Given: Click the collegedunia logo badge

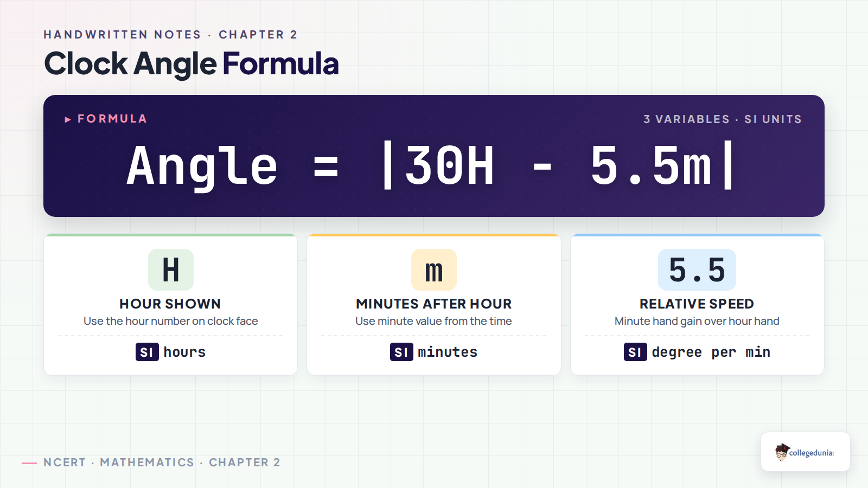Looking at the screenshot, I should click(806, 452).
